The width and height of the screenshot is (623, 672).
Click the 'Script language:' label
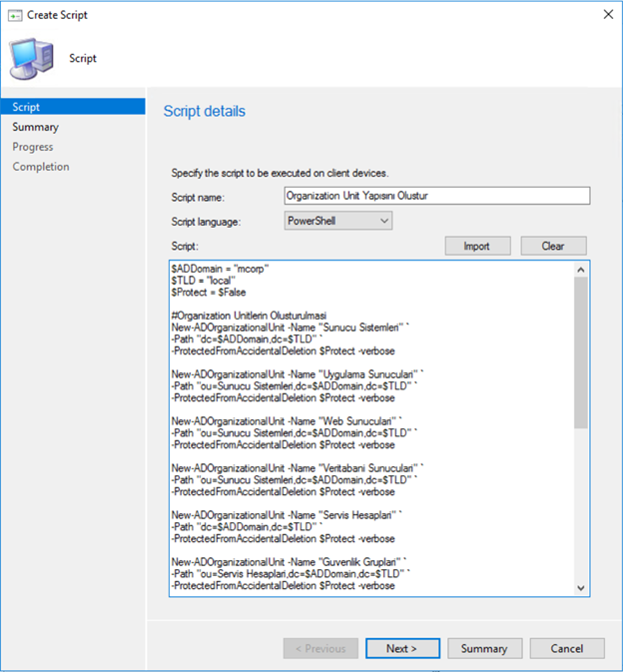(x=206, y=222)
